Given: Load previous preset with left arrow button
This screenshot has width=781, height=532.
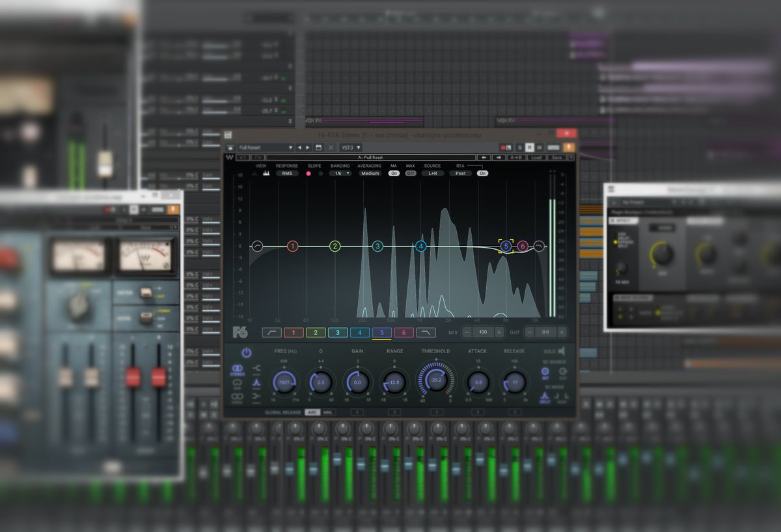Looking at the screenshot, I should click(484, 157).
